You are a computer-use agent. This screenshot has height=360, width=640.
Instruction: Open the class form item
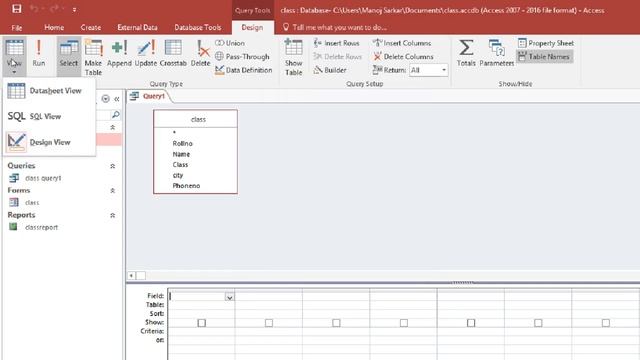24,202
